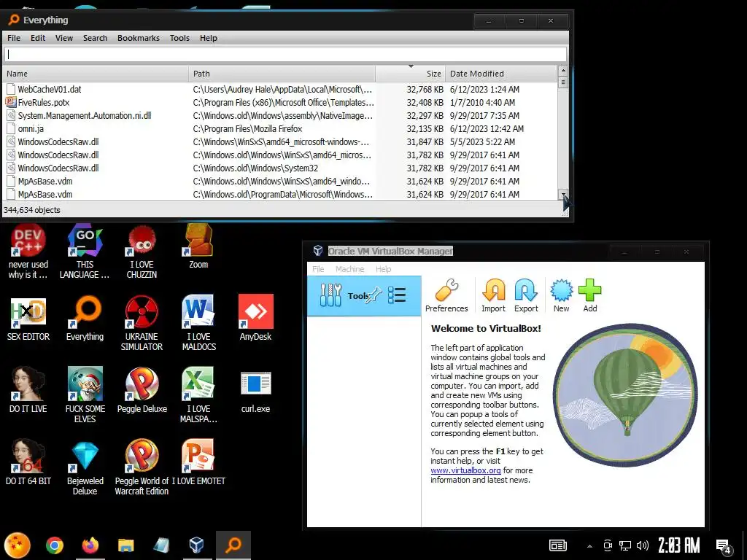This screenshot has width=747, height=560.
Task: Open the Peggle Deluxe shortcut
Action: (142, 389)
